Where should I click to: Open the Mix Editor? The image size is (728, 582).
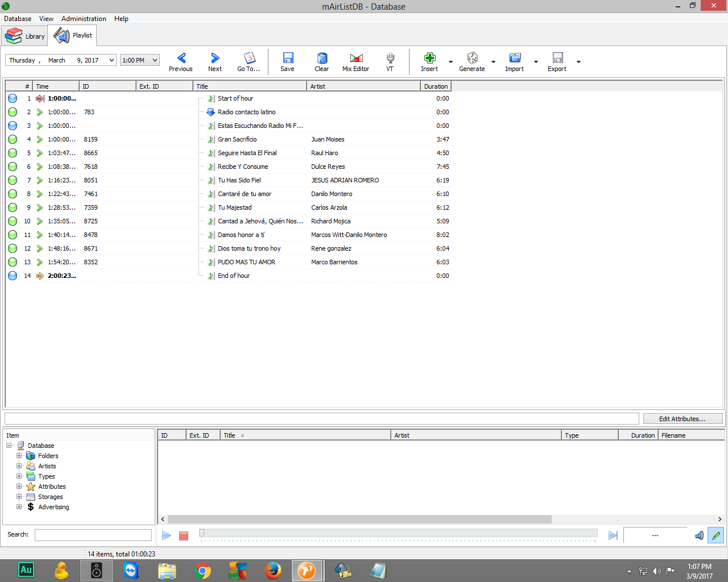click(x=356, y=62)
